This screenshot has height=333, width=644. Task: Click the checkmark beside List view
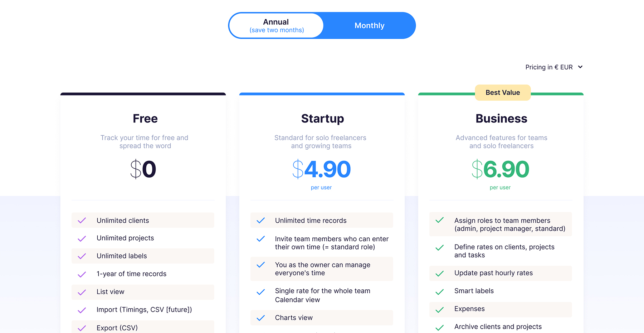[x=82, y=292]
